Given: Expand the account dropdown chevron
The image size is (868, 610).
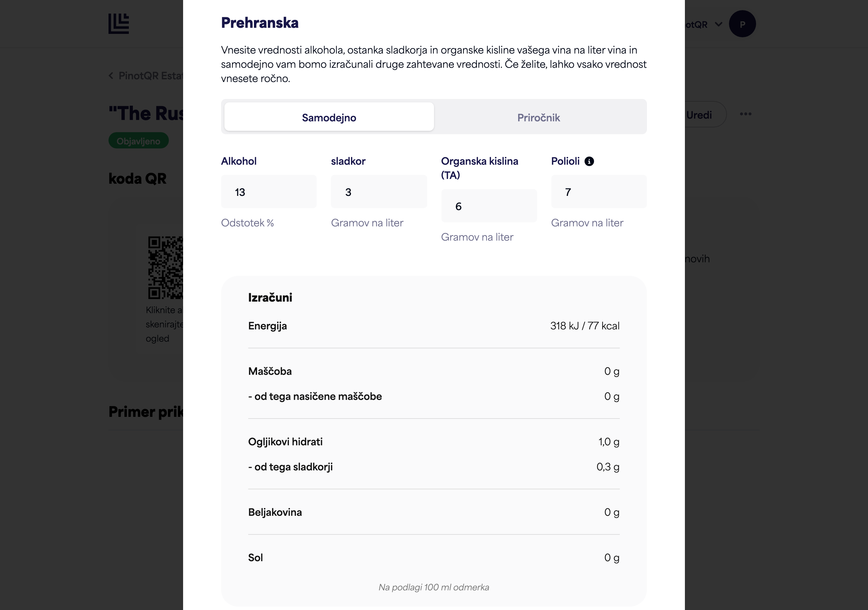Looking at the screenshot, I should pos(718,24).
